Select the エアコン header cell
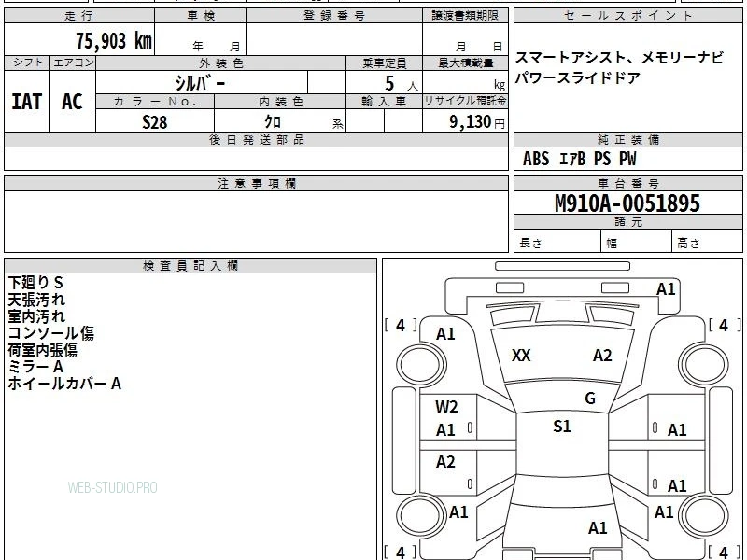 click(x=73, y=63)
